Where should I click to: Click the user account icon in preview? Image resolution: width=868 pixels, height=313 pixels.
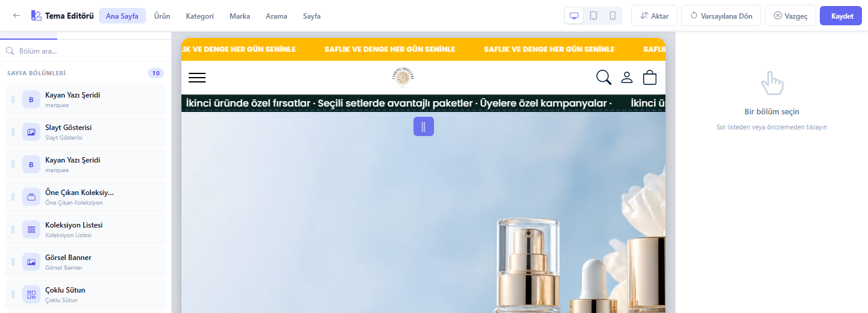[x=627, y=77]
